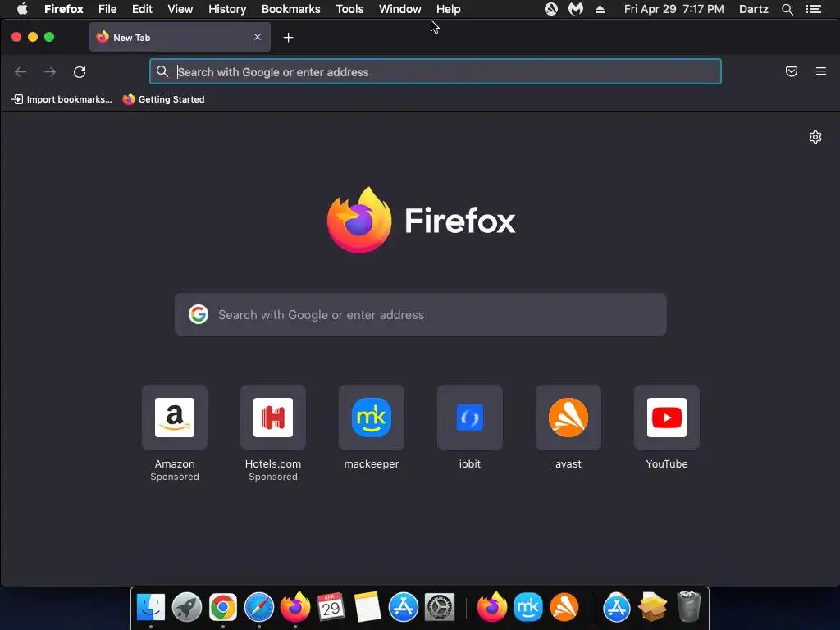
Task: Click the address bar field
Action: [x=435, y=72]
